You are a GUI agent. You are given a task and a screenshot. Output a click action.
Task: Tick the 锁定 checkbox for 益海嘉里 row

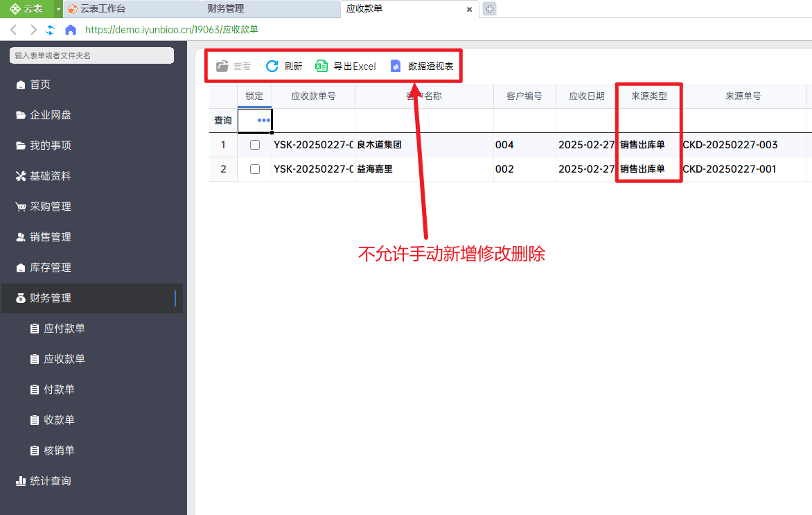(x=255, y=169)
